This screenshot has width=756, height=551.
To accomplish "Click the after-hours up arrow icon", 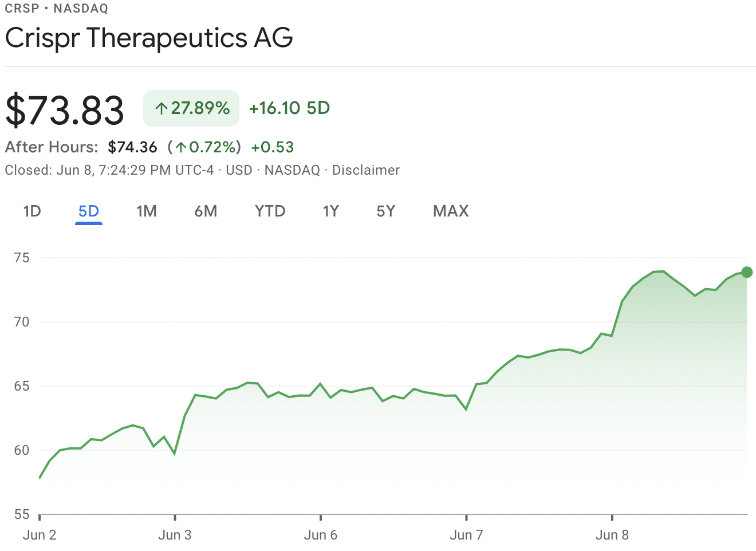I will (181, 148).
